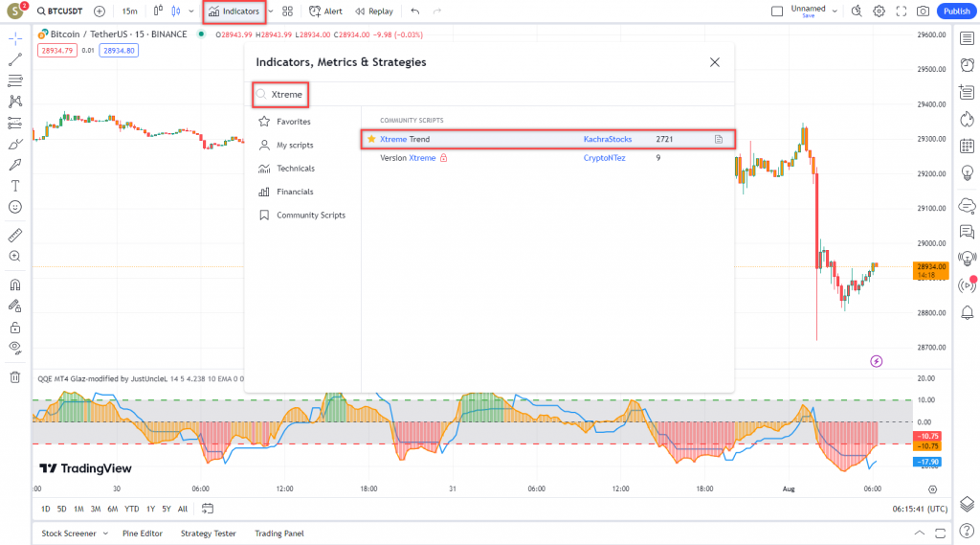Open the Alerts bell icon panel
980x545 pixels.
tap(967, 312)
